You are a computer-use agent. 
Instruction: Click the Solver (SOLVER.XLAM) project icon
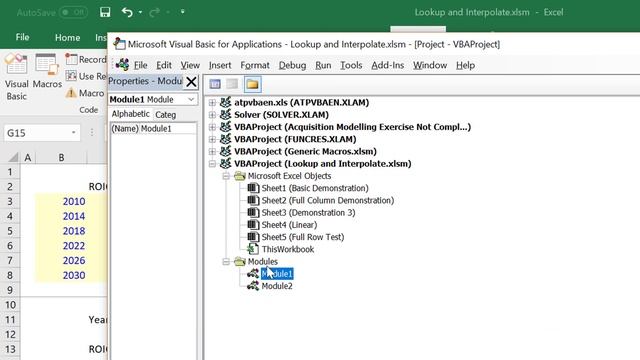225,114
